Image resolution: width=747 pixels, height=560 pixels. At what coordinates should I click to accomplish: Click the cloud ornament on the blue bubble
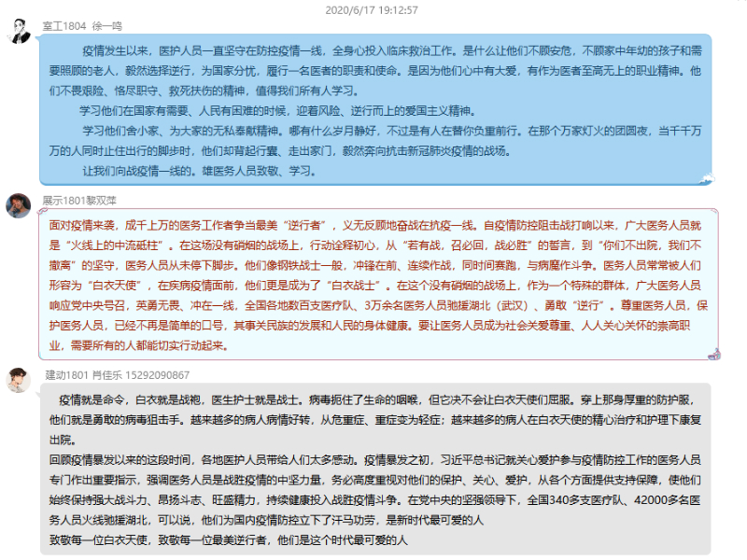(710, 180)
